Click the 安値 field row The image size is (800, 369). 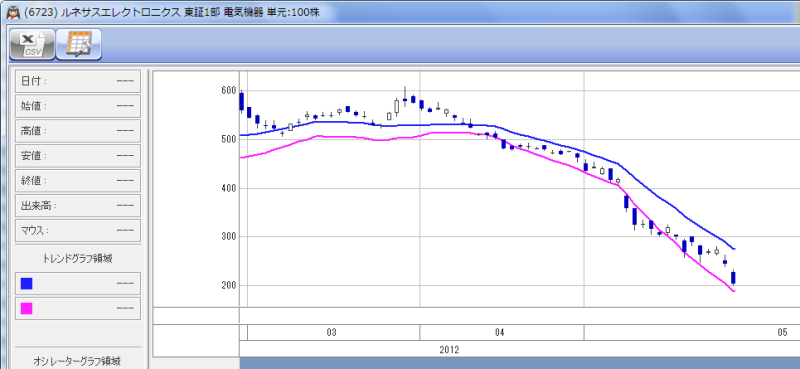[78, 156]
